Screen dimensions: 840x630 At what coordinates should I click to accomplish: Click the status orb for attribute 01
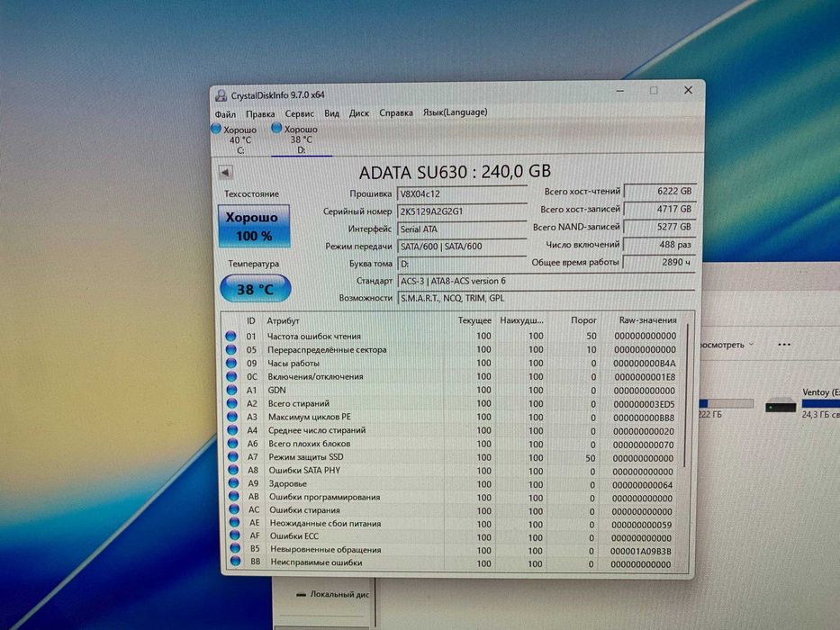(x=230, y=336)
